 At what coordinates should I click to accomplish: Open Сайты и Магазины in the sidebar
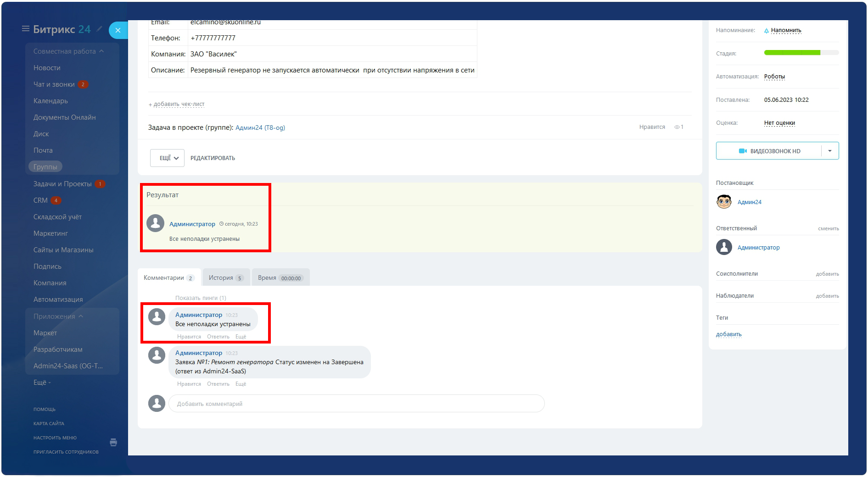click(63, 250)
